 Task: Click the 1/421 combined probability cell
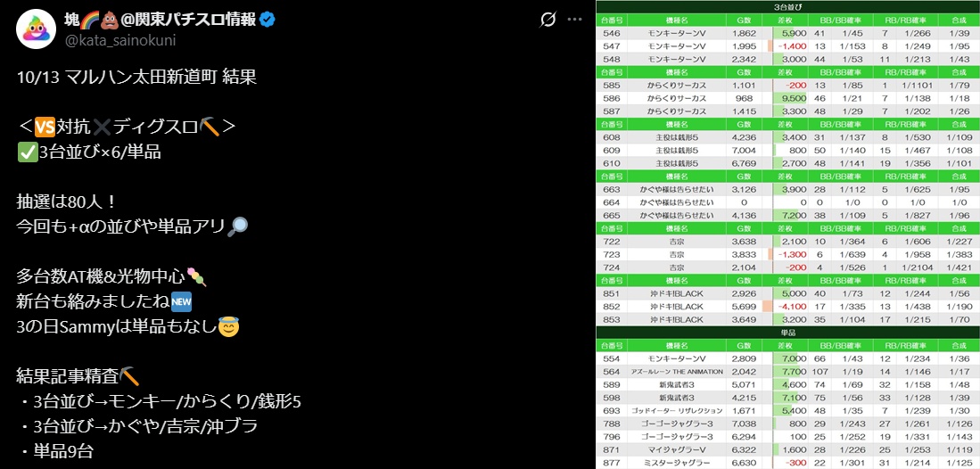click(x=959, y=267)
